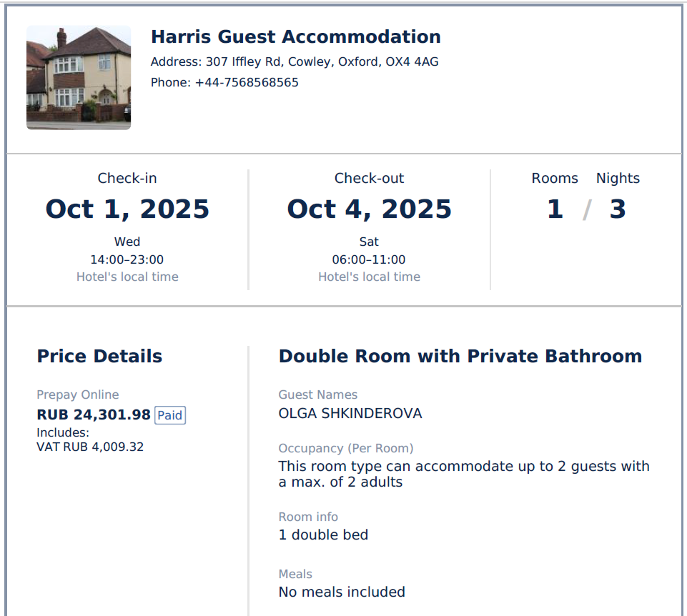This screenshot has width=687, height=616.
Task: Click the No meals included text
Action: pos(342,592)
